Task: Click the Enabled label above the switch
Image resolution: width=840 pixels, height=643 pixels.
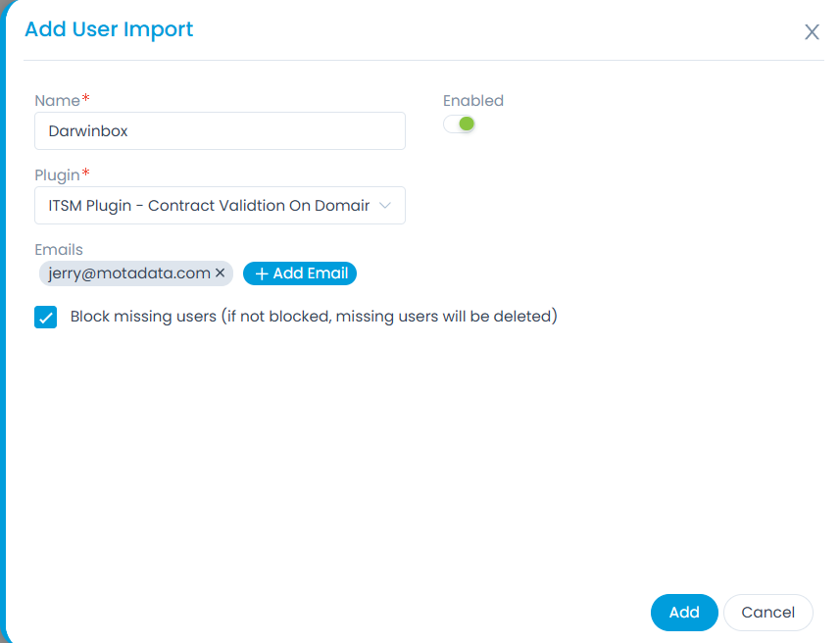Action: [x=472, y=100]
